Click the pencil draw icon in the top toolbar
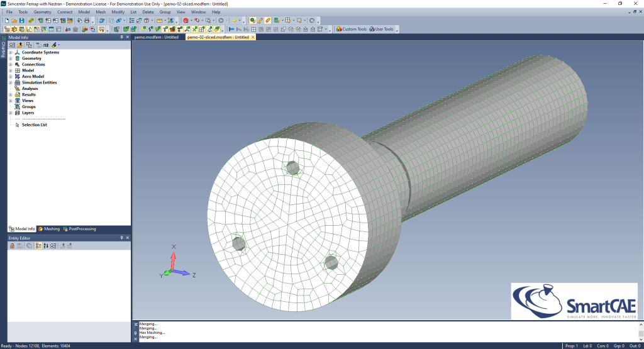Screen dimensions: 644x349 [260, 21]
